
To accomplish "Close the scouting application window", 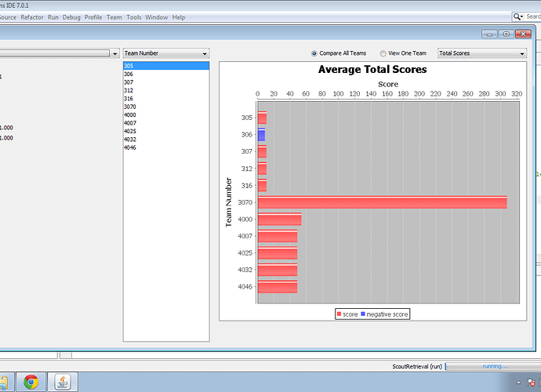I will click(x=524, y=34).
